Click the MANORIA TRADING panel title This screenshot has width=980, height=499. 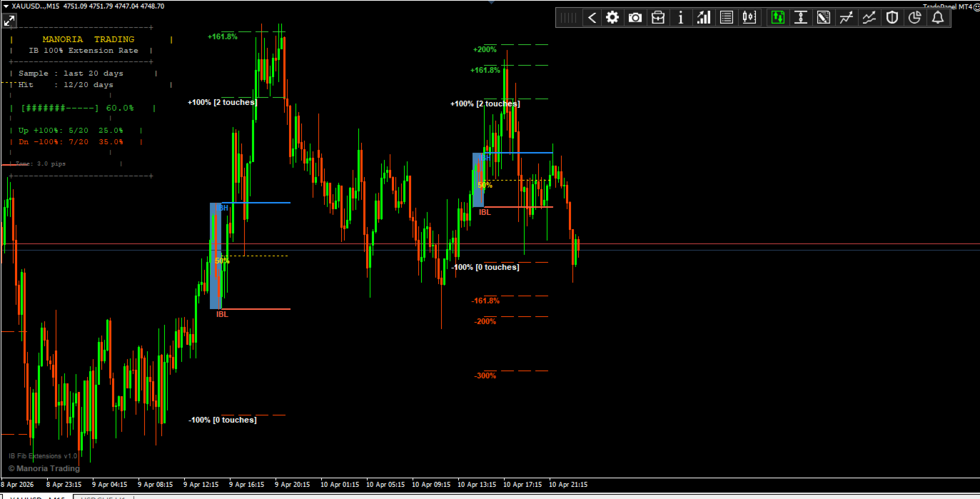click(x=89, y=39)
